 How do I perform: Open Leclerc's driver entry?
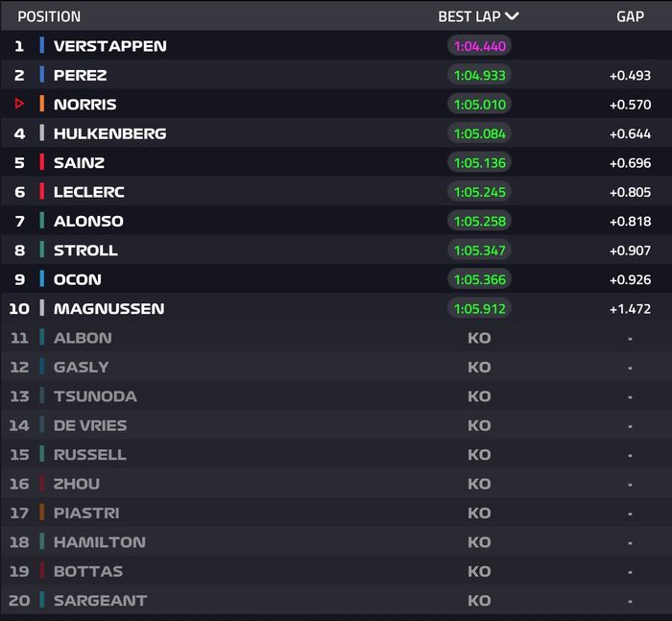(x=88, y=192)
